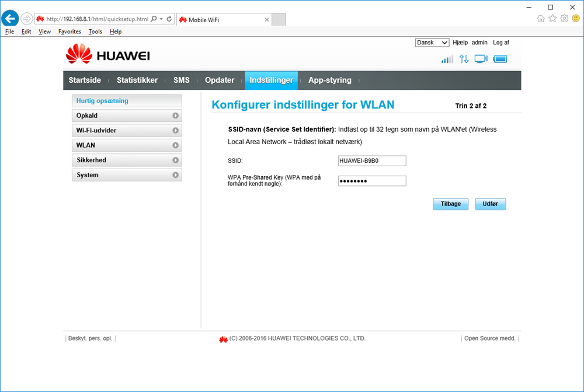Click the smiley feedback icon
Viewport: 584px width, 392px height.
(576, 19)
